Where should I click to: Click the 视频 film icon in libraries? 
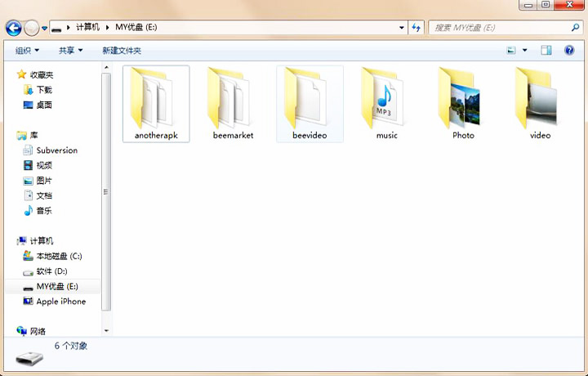click(28, 165)
